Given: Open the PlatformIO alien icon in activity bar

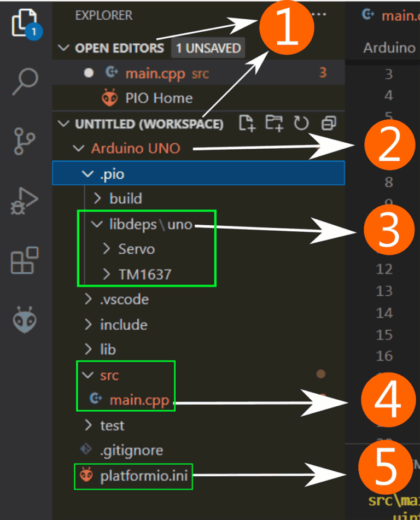Looking at the screenshot, I should pos(25,320).
